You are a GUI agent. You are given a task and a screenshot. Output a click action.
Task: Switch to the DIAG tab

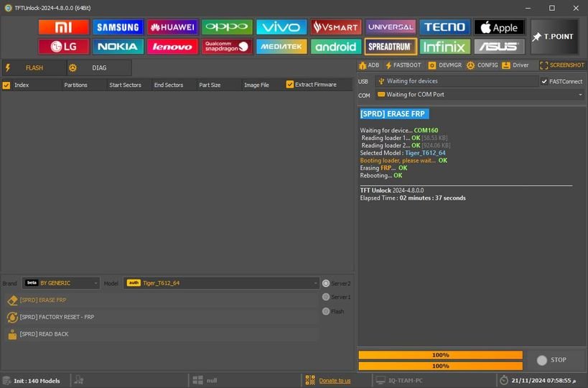(x=99, y=68)
